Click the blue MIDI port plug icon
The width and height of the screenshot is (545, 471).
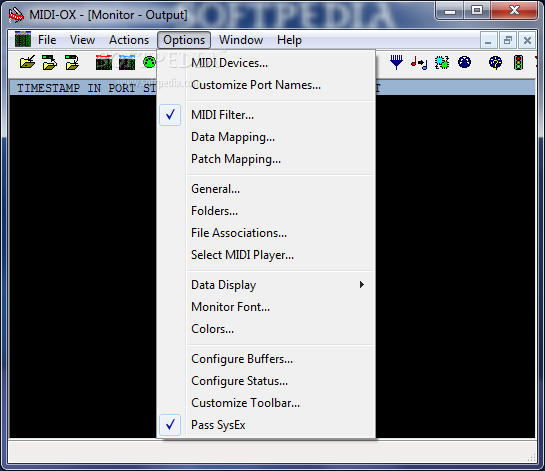(x=464, y=62)
